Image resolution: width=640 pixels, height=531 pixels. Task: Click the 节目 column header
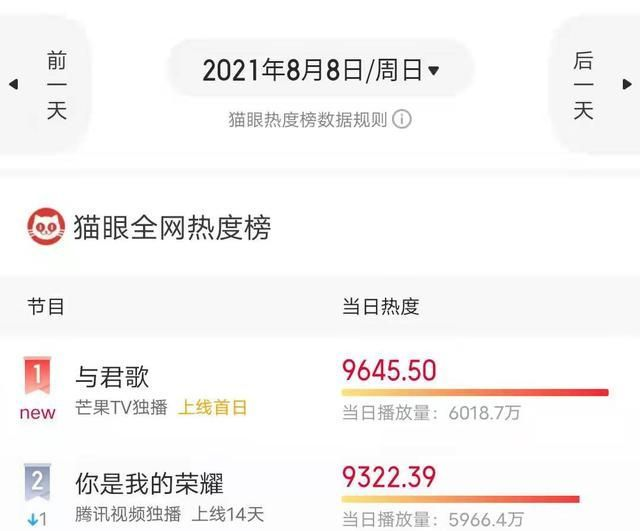46,307
